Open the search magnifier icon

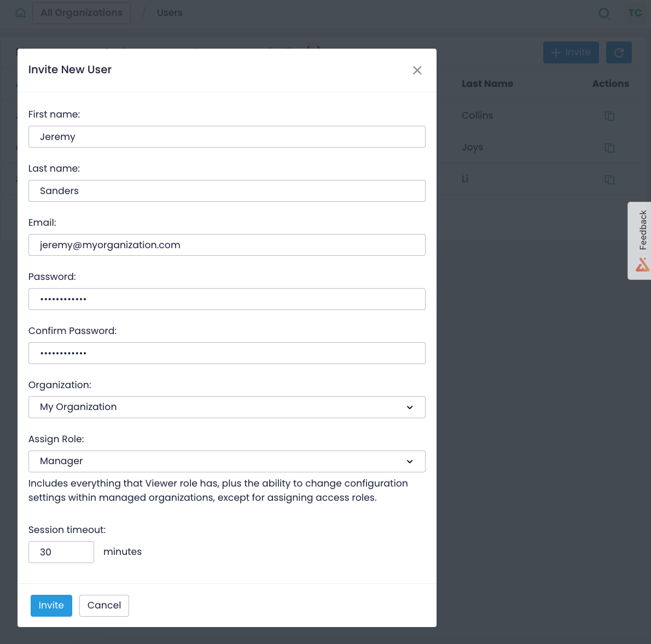point(603,13)
